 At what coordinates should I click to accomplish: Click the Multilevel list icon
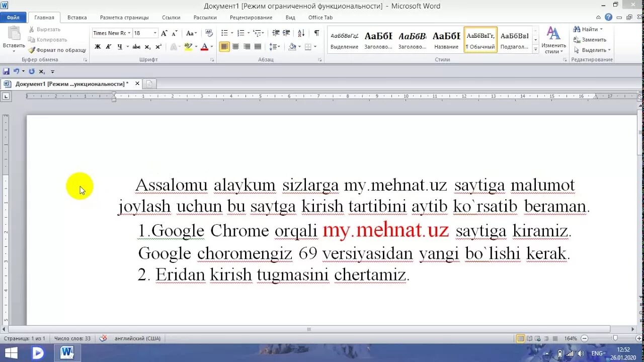click(x=257, y=33)
